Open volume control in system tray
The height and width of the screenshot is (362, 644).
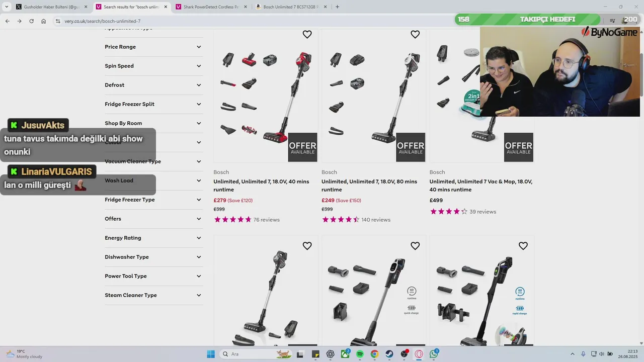point(602,354)
